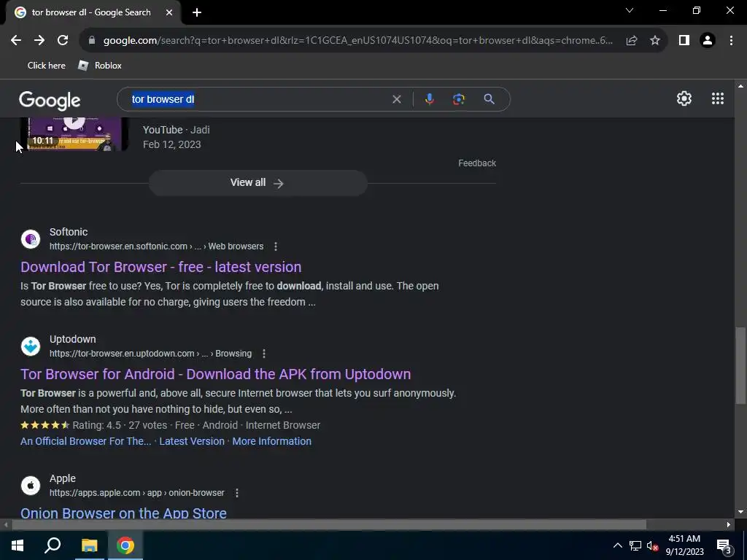
Task: Search tabs with the chevron dropdown
Action: [x=630, y=10]
